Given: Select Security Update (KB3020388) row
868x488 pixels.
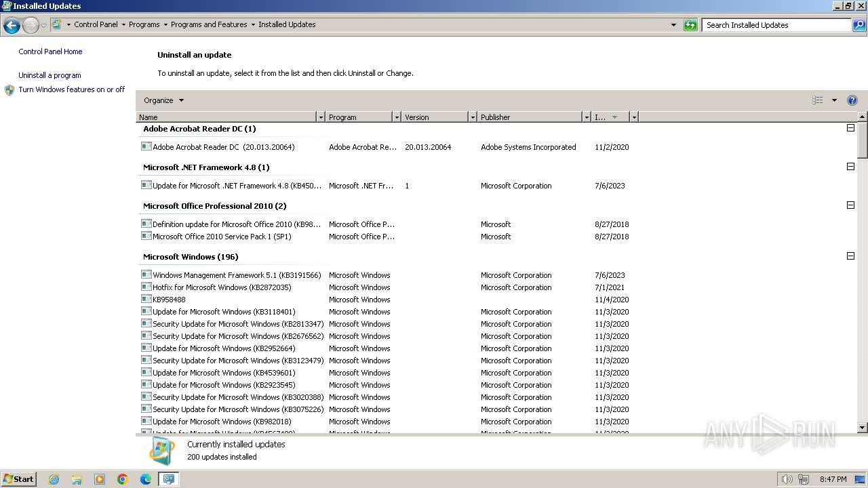Looking at the screenshot, I should (x=238, y=397).
